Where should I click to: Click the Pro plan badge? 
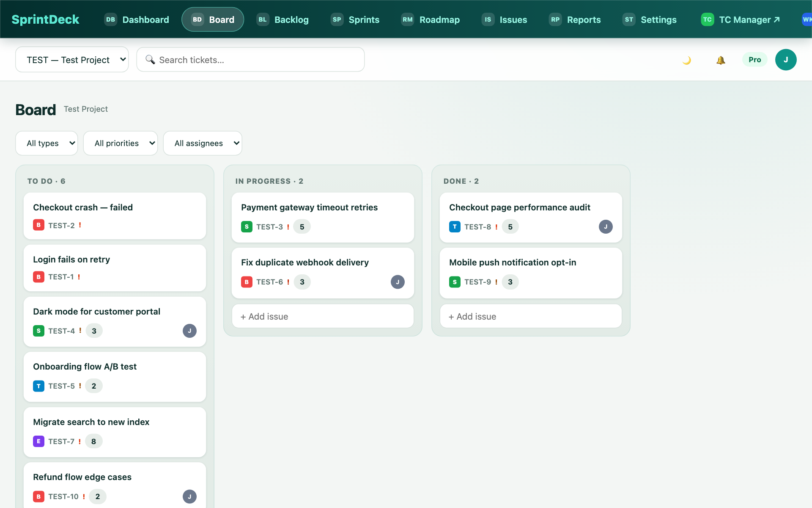(754, 60)
